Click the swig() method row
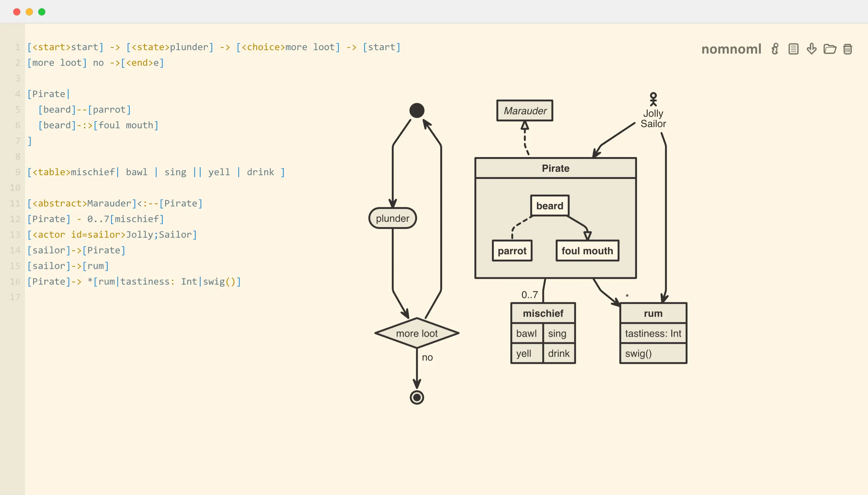 [x=653, y=354]
